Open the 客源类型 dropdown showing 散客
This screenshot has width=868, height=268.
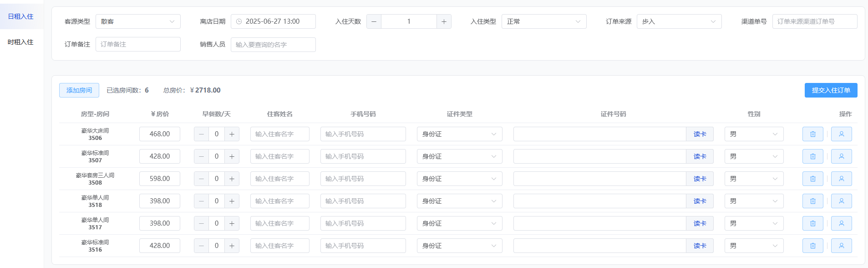click(138, 21)
